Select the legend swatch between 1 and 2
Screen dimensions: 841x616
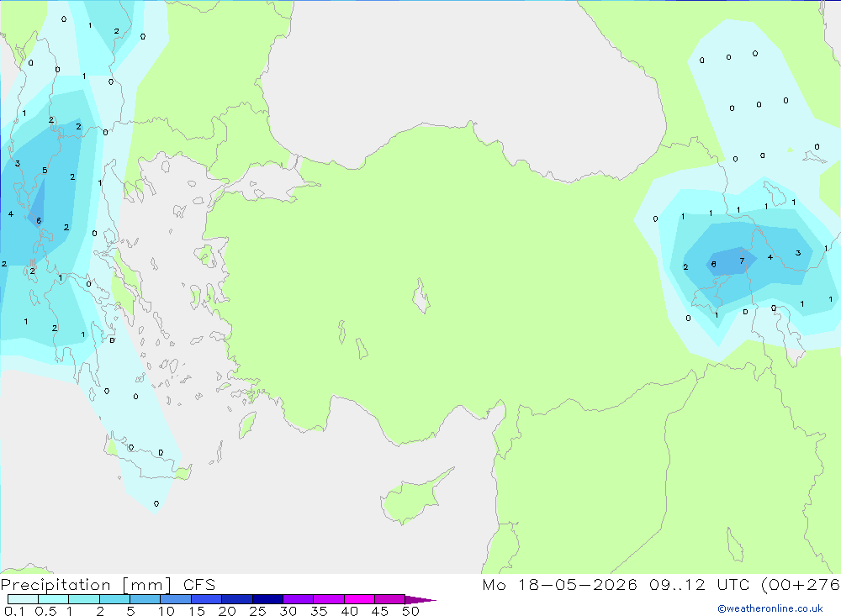[x=84, y=599]
